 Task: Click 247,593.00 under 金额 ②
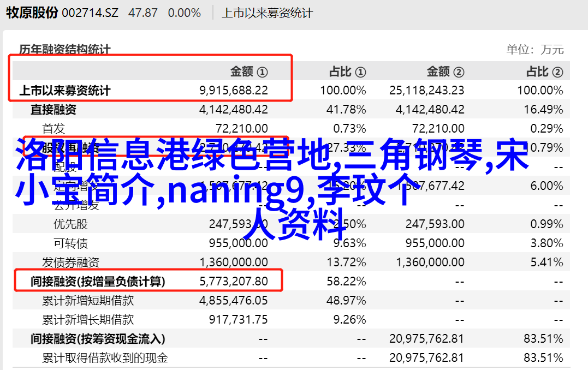(x=435, y=224)
